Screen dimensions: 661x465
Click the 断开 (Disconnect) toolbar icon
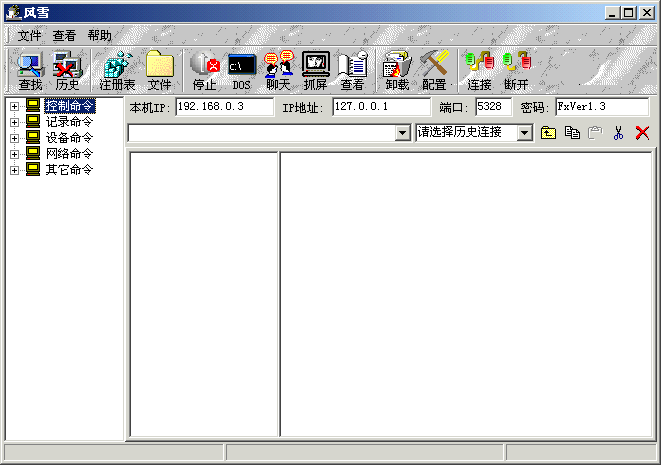(516, 70)
